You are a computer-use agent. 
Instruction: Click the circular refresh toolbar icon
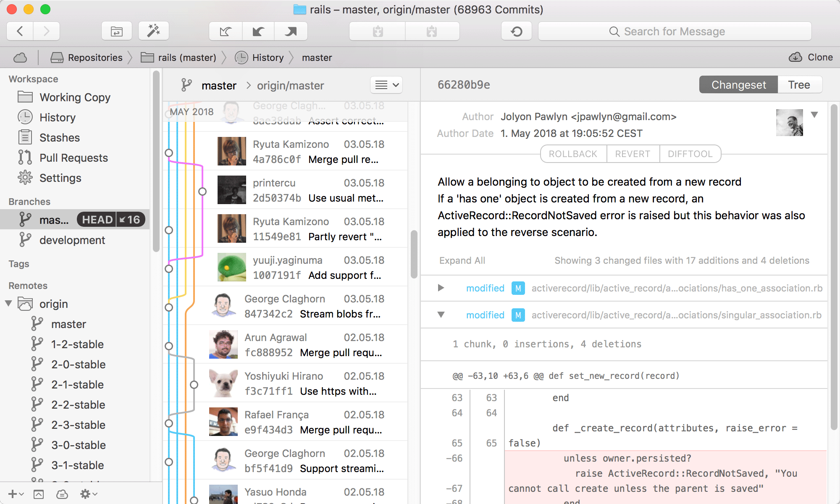tap(517, 31)
